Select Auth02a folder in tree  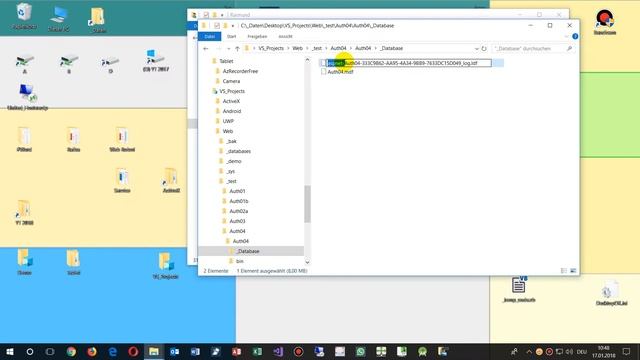pyautogui.click(x=239, y=211)
